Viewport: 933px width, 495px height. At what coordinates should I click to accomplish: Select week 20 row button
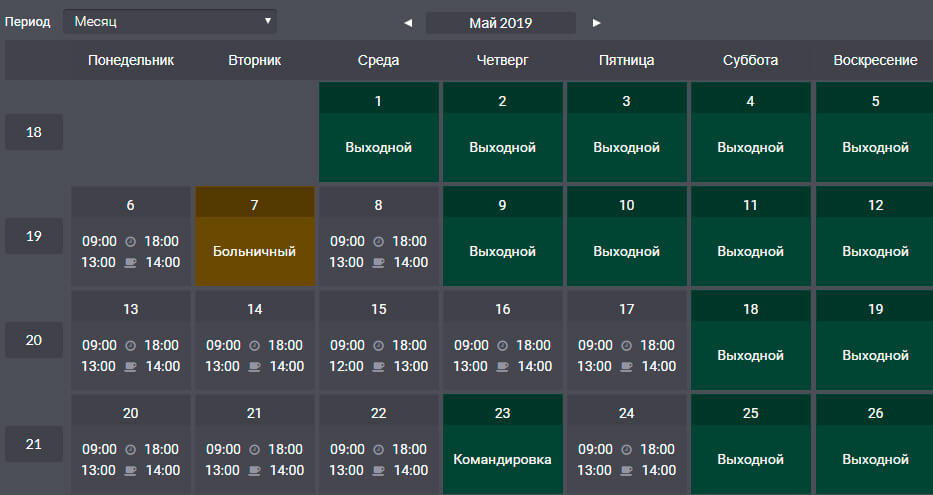(34, 340)
